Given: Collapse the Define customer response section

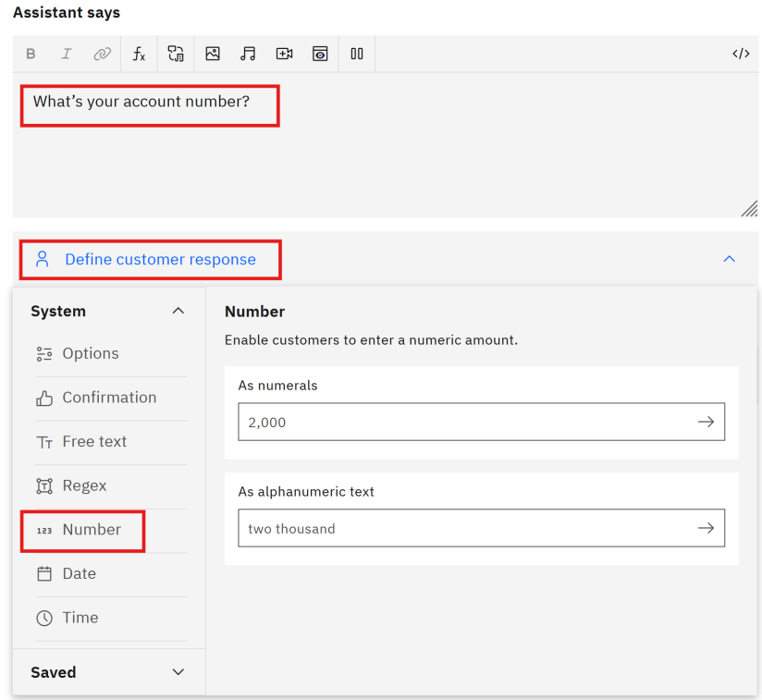Looking at the screenshot, I should [729, 259].
